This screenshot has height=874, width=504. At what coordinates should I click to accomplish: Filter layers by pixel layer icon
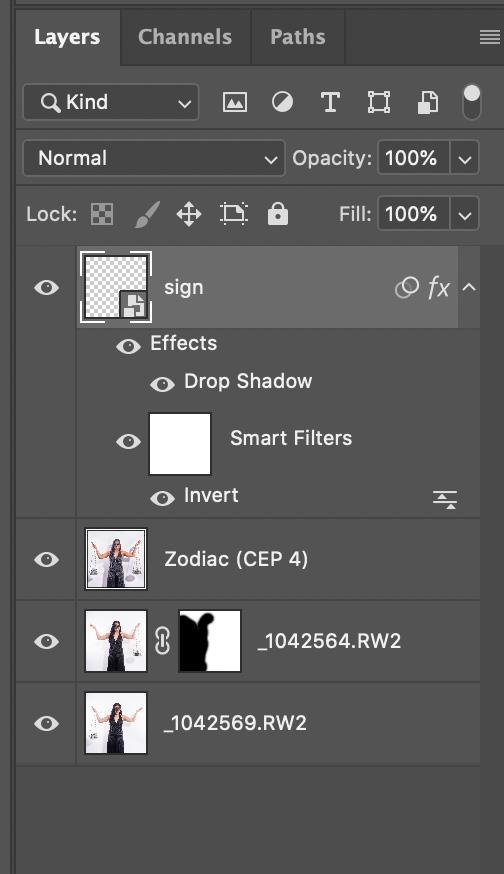point(235,103)
